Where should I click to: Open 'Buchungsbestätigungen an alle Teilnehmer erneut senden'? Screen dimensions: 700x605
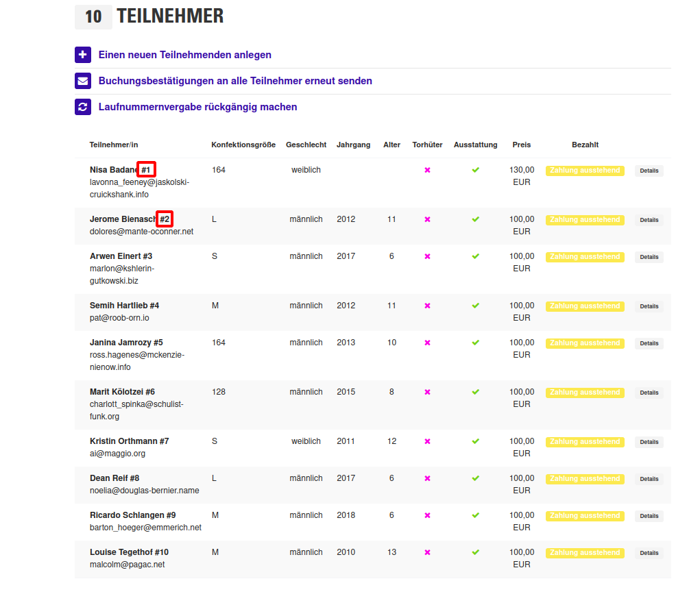click(x=235, y=81)
